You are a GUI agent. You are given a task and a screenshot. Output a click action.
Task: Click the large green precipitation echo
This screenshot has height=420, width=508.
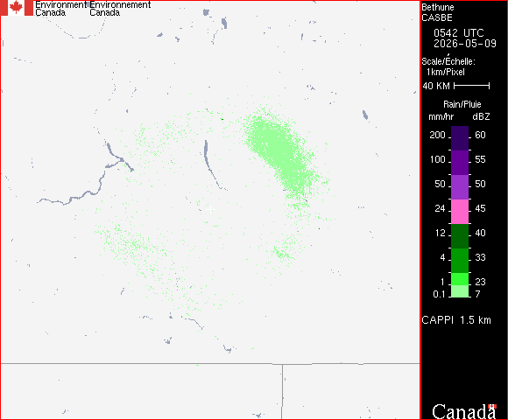tap(280, 152)
